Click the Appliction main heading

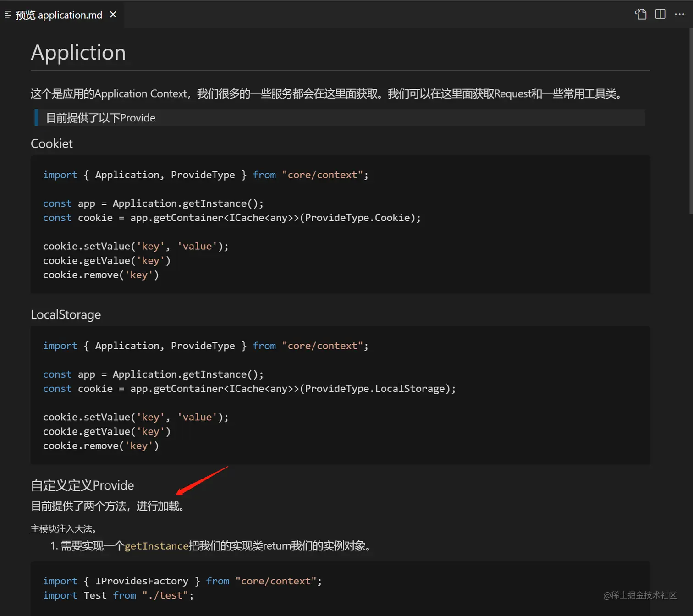(x=78, y=53)
